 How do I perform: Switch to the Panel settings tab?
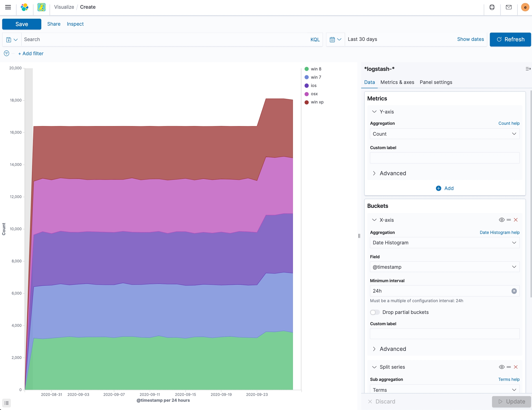(436, 82)
